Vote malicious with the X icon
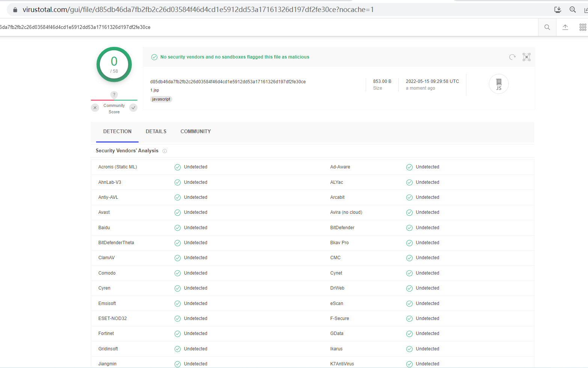The width and height of the screenshot is (588, 368). click(x=95, y=108)
